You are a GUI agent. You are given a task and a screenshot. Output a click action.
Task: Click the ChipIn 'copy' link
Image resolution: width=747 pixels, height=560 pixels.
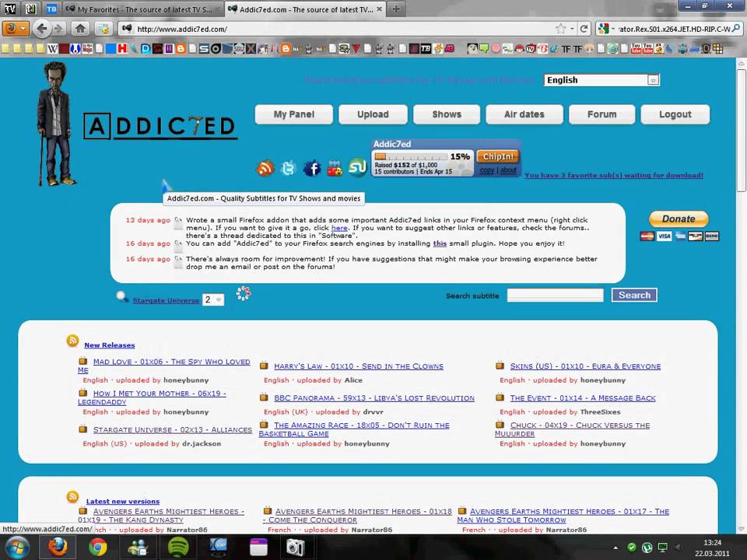click(486, 170)
